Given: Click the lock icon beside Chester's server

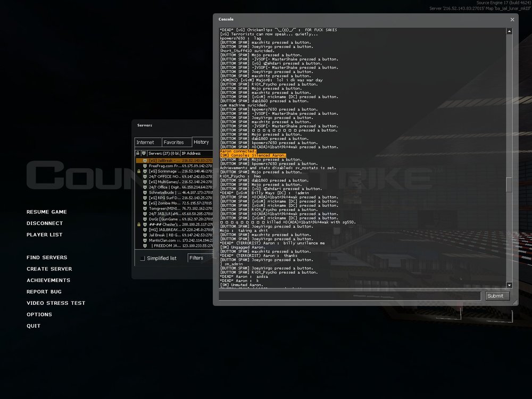Looking at the screenshot, I should [139, 225].
